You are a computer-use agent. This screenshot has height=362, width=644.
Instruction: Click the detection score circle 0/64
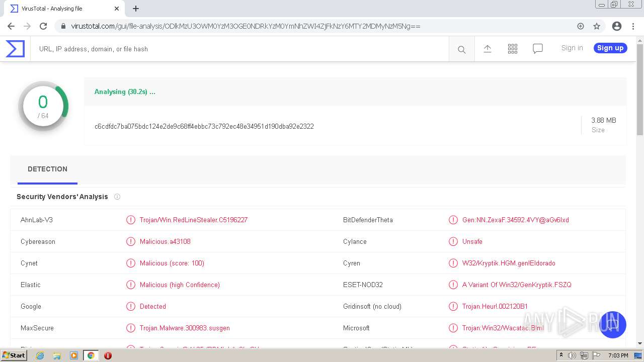43,106
